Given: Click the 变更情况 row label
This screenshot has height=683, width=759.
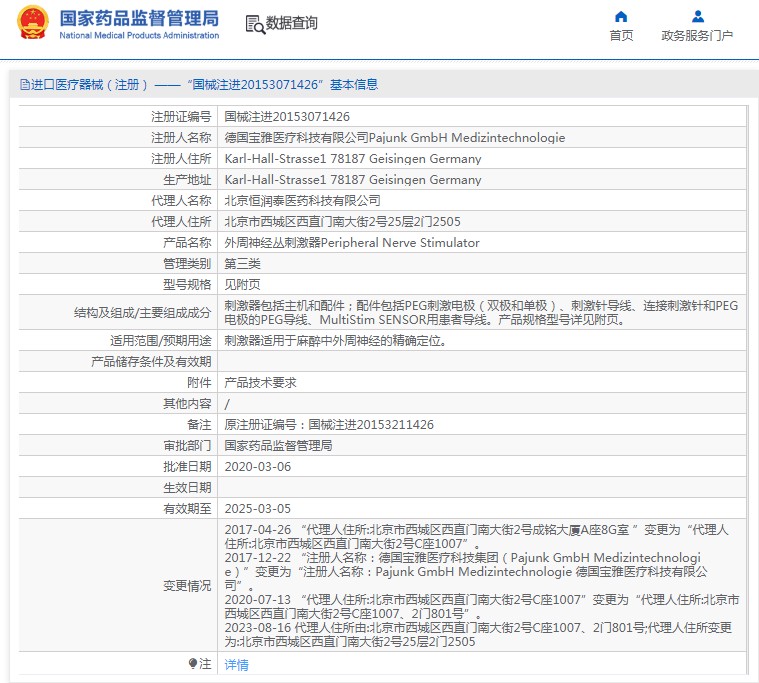Looking at the screenshot, I should click(x=187, y=586).
